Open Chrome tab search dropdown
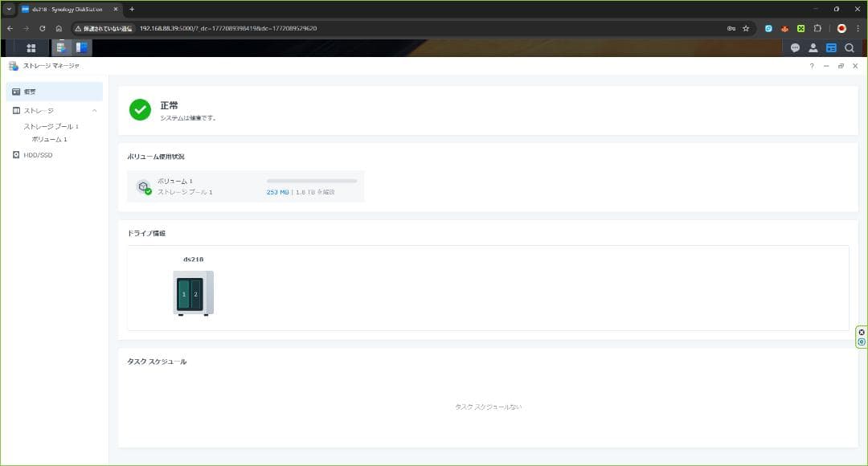 coord(9,9)
